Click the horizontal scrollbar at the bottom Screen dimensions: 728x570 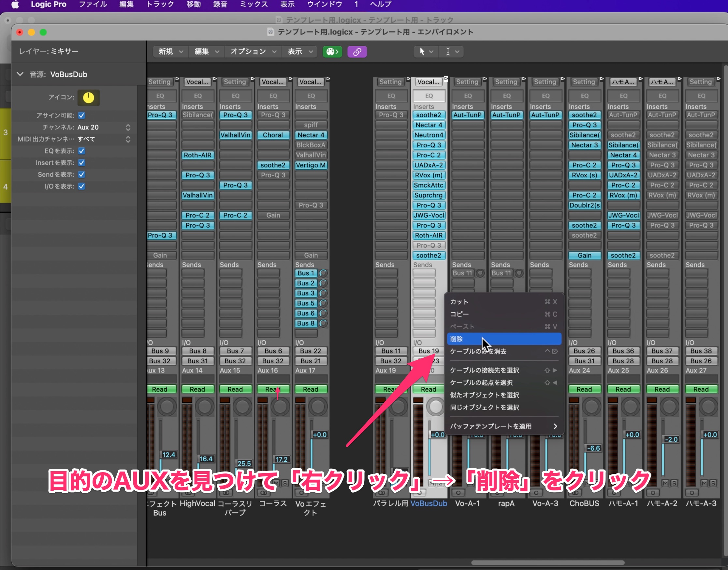547,562
